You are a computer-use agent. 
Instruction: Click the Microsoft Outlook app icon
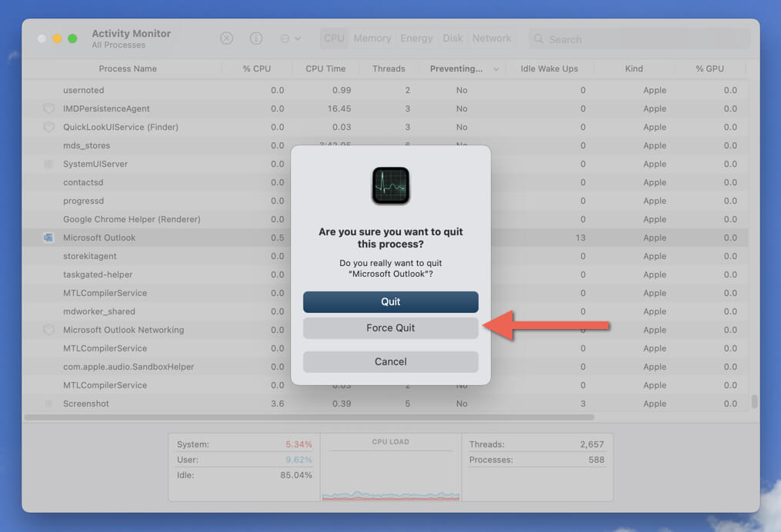pyautogui.click(x=48, y=238)
